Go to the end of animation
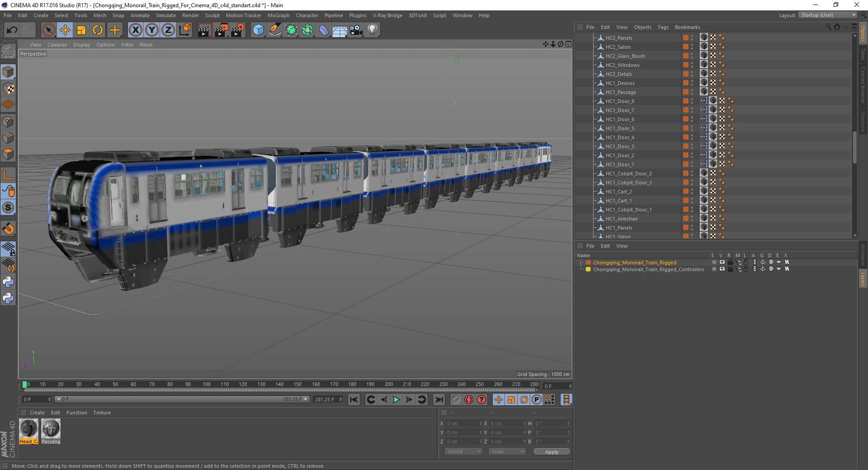Image resolution: width=868 pixels, height=470 pixels. (x=439, y=399)
